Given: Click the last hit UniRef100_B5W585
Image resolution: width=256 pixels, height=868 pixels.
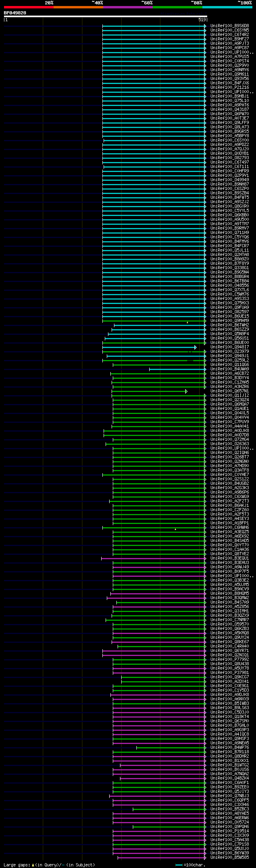Looking at the screenshot, I should 230,857.
